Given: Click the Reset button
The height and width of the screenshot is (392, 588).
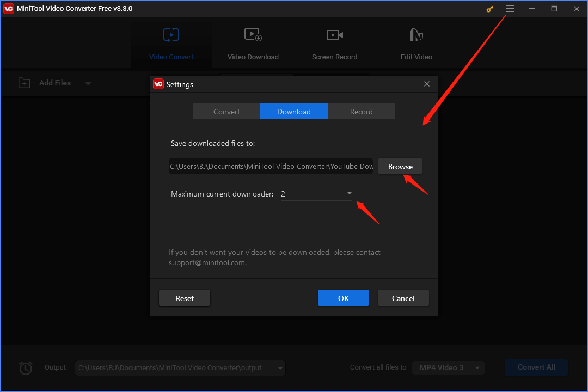Looking at the screenshot, I should coord(185,298).
